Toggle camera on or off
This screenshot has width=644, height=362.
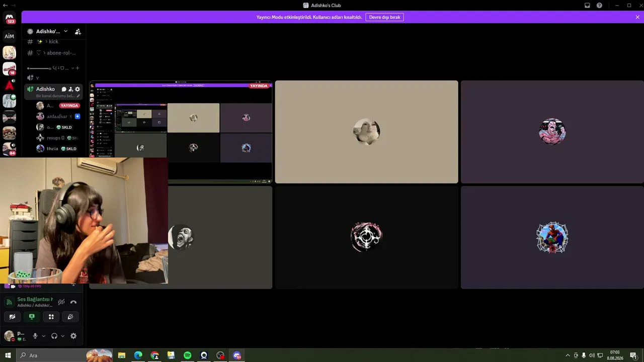pyautogui.click(x=12, y=317)
